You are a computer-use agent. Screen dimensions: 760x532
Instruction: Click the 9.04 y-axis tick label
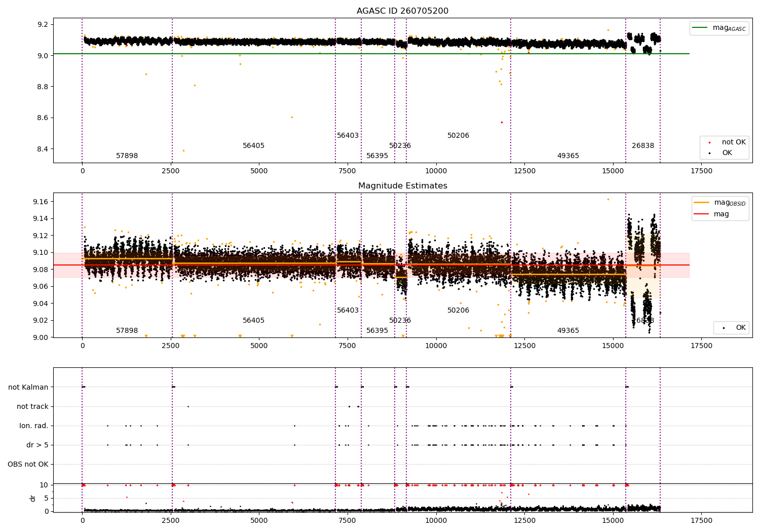(x=41, y=303)
